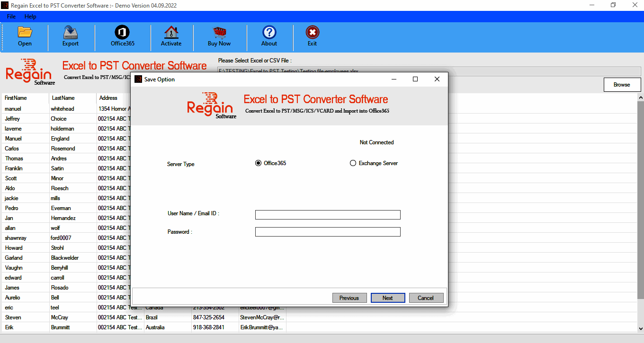Select the Export toolbar icon

[71, 33]
